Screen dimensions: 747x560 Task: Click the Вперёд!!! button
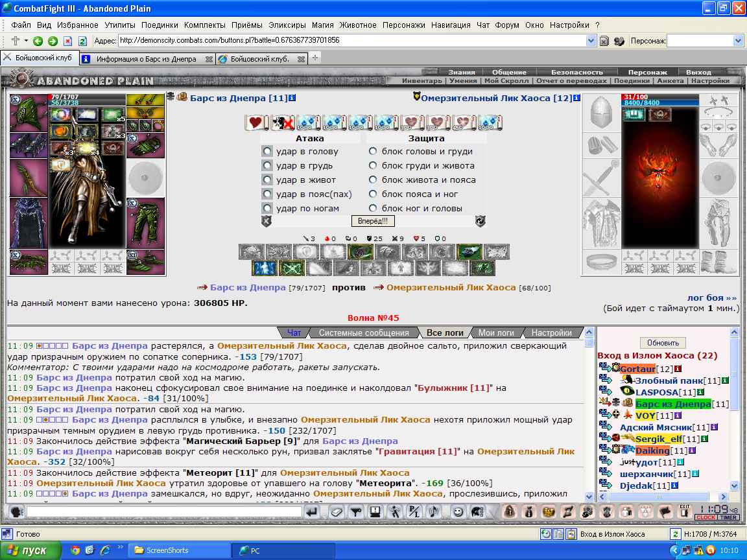(373, 221)
